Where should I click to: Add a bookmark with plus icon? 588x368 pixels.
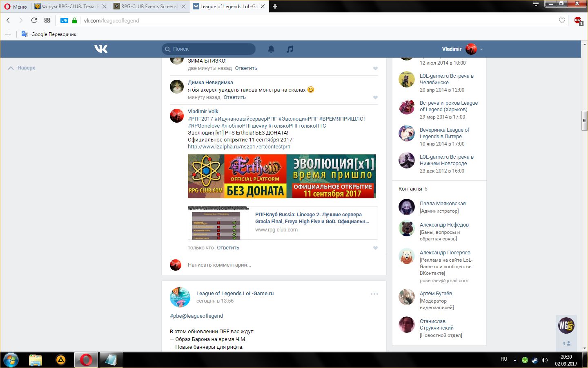[8, 34]
